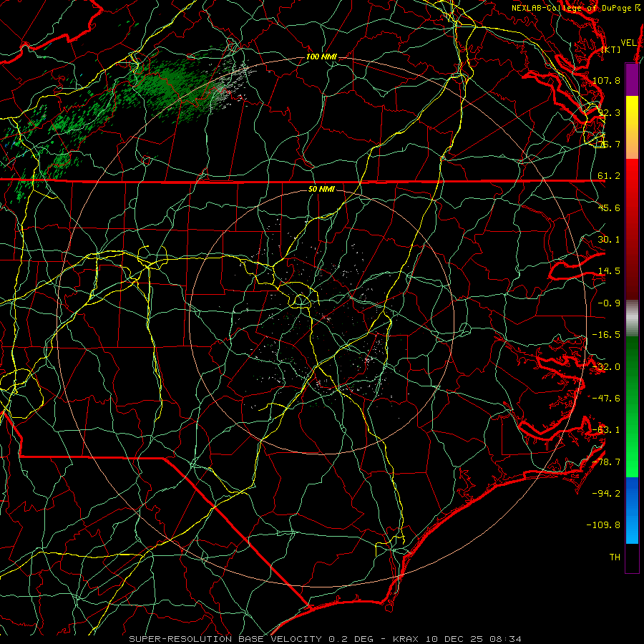Select the 45.6 legend value
The image size is (644, 644).
(609, 208)
